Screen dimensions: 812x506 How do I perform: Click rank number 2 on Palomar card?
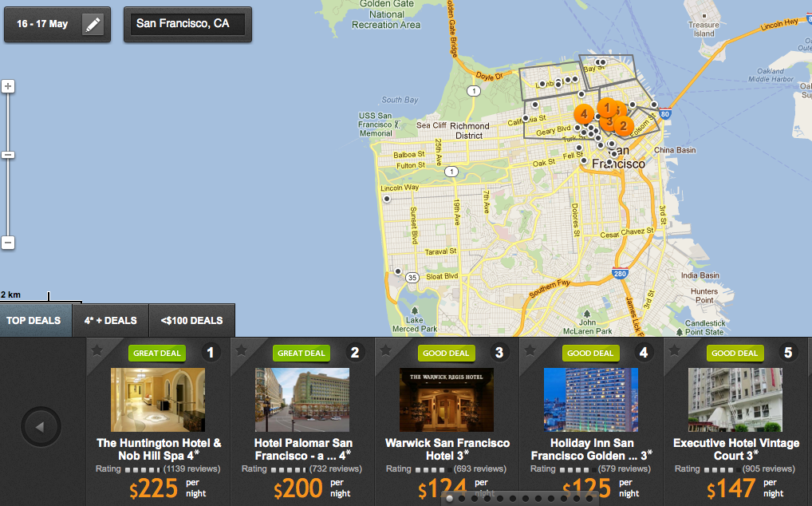point(355,353)
